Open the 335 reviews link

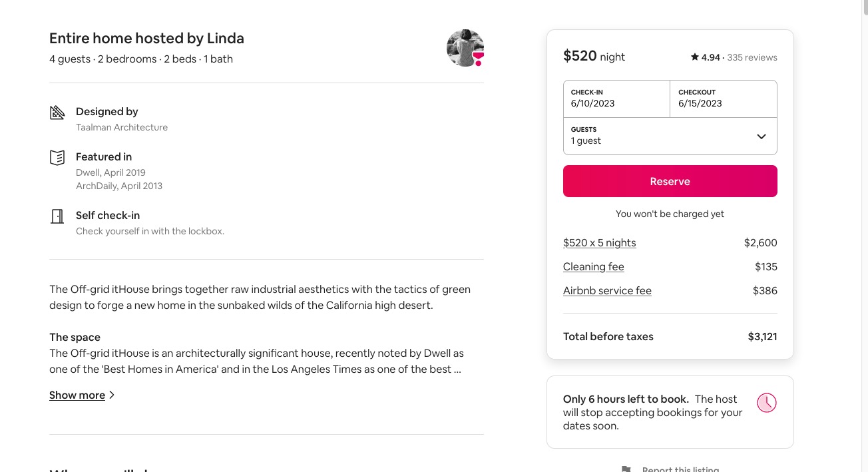point(752,57)
